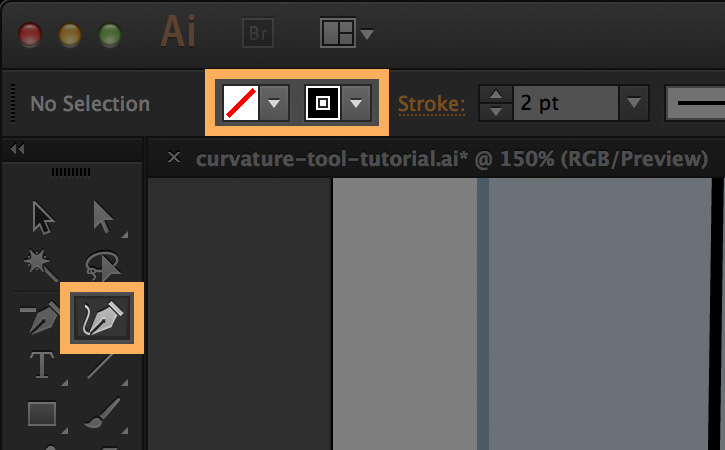Pick the Paintbrush tool
Image resolution: width=725 pixels, height=450 pixels.
[x=102, y=413]
